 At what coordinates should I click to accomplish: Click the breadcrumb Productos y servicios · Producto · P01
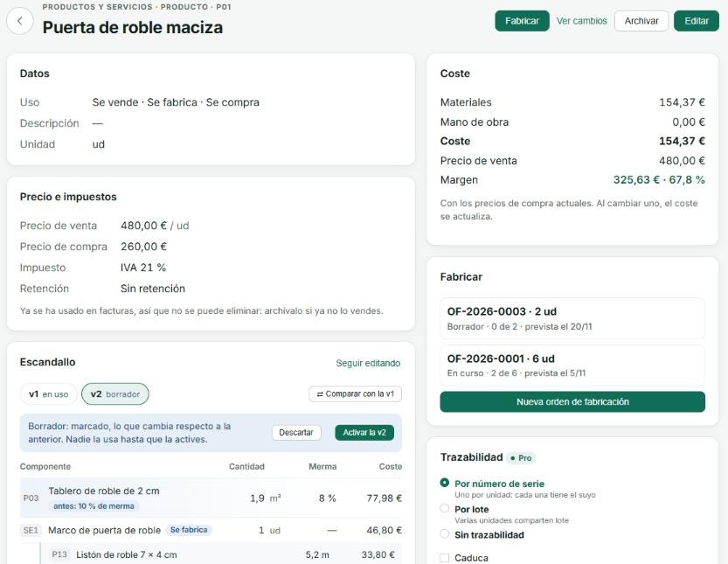coord(136,7)
